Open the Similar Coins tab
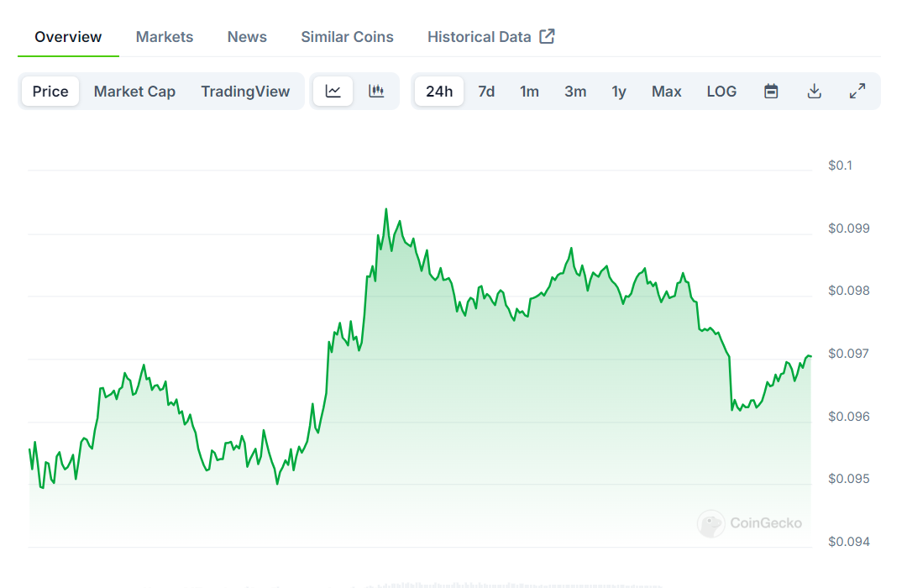The height and width of the screenshot is (588, 907). [347, 37]
